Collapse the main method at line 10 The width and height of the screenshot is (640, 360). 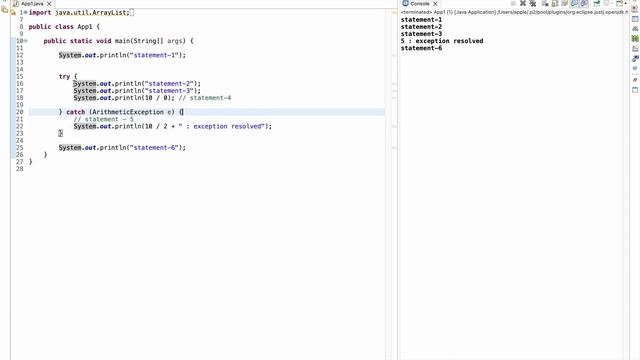coord(25,41)
